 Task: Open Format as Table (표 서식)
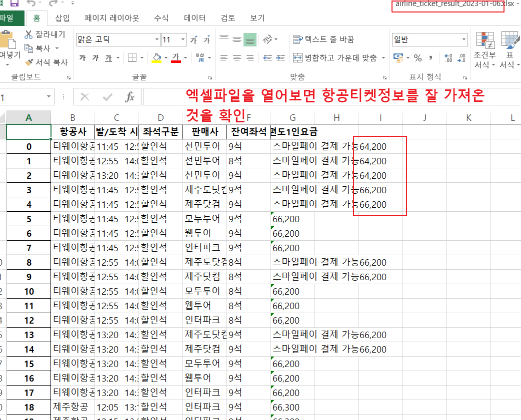click(x=509, y=50)
